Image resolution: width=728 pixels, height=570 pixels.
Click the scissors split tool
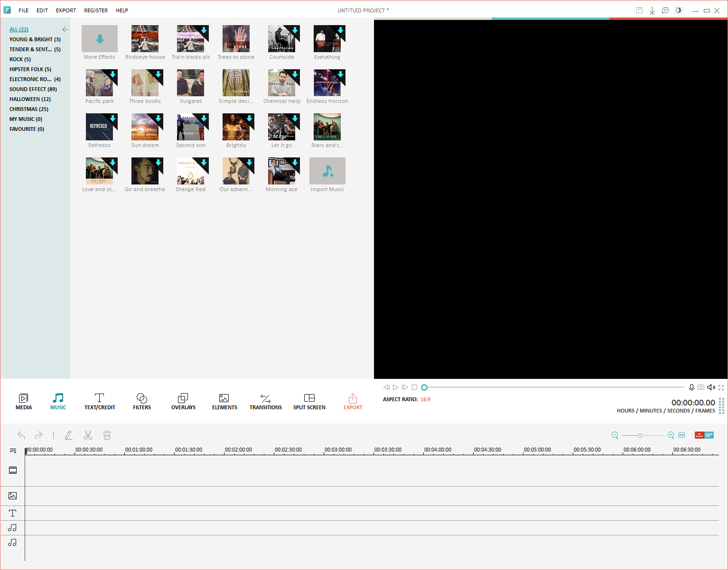(x=88, y=435)
